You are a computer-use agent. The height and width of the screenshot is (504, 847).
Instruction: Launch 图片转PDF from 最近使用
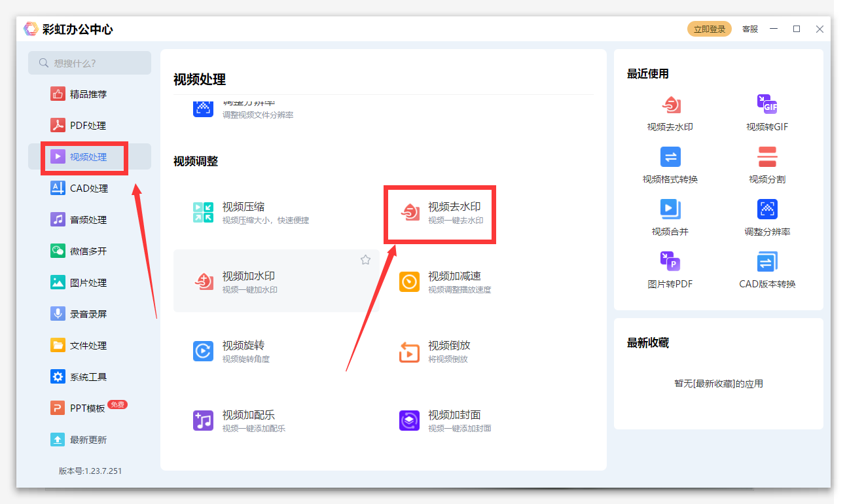[x=670, y=270]
